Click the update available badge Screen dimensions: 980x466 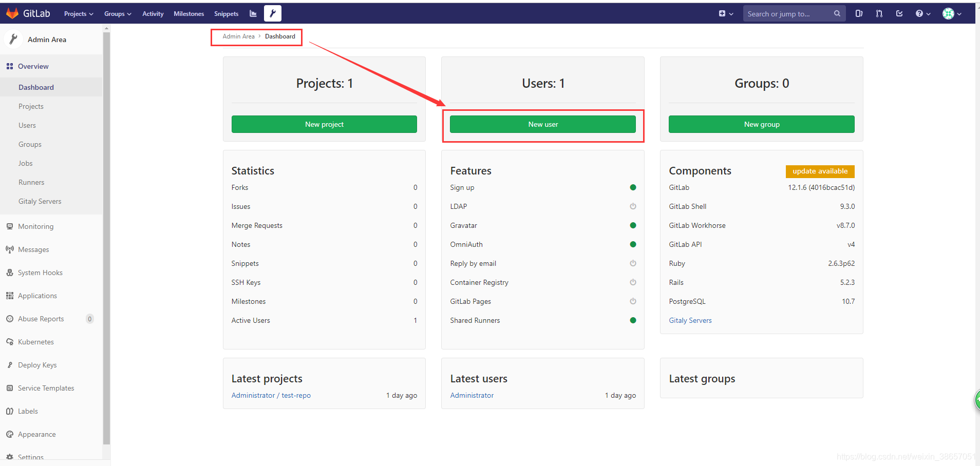820,171
